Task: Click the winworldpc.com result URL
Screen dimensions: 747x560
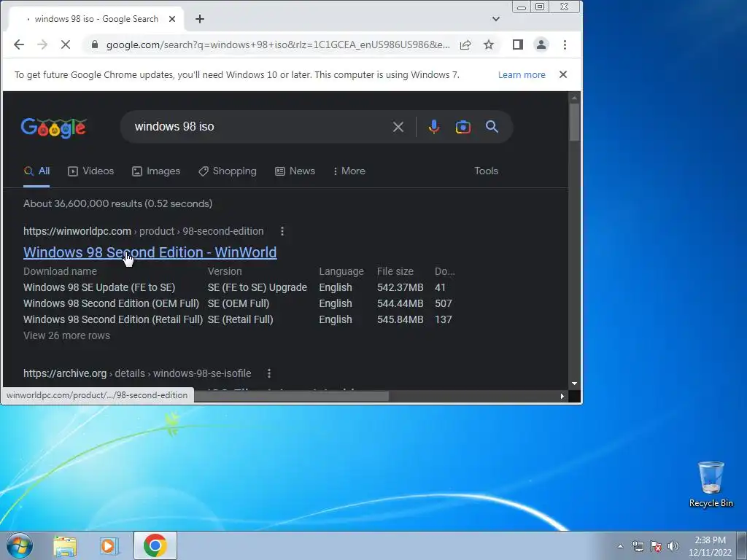Action: click(x=144, y=231)
